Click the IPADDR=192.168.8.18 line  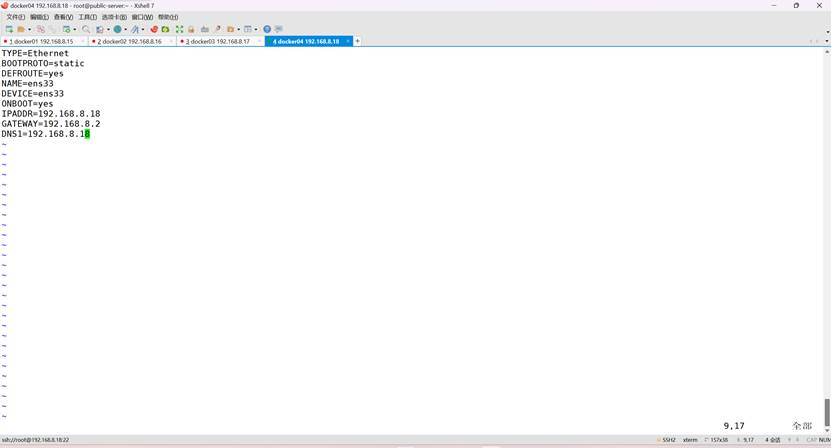[51, 113]
